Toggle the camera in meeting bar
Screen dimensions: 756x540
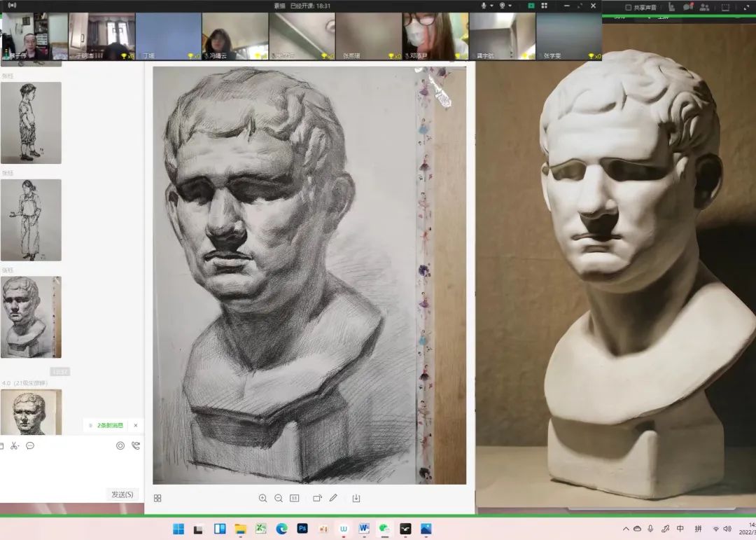(502, 6)
